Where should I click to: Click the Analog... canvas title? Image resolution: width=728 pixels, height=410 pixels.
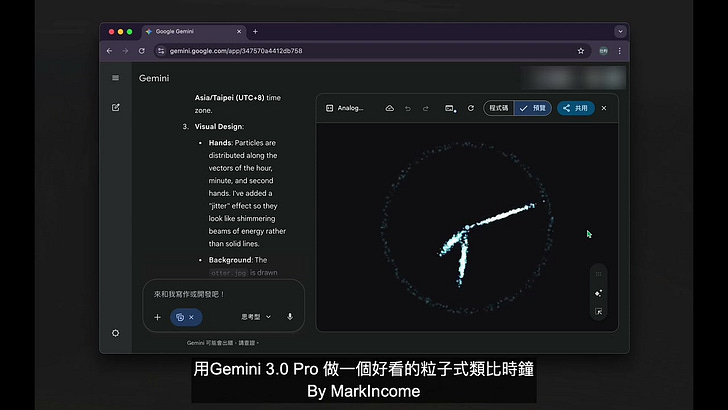pos(350,108)
